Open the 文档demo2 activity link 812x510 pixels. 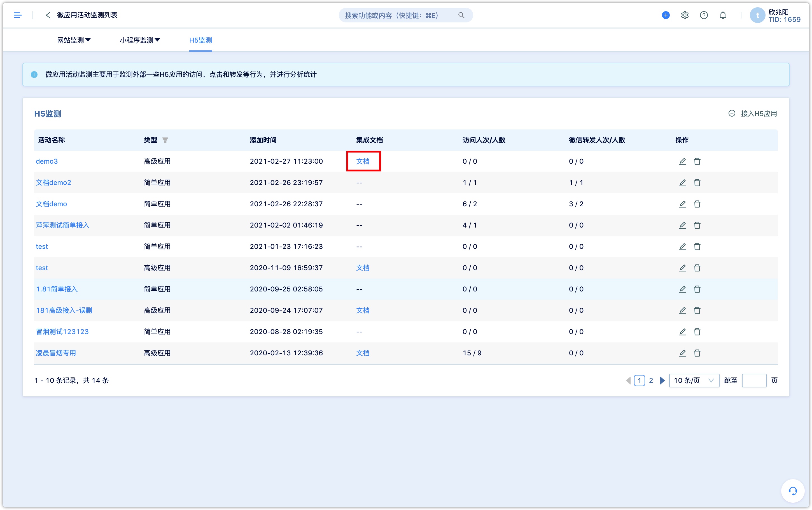pos(53,182)
